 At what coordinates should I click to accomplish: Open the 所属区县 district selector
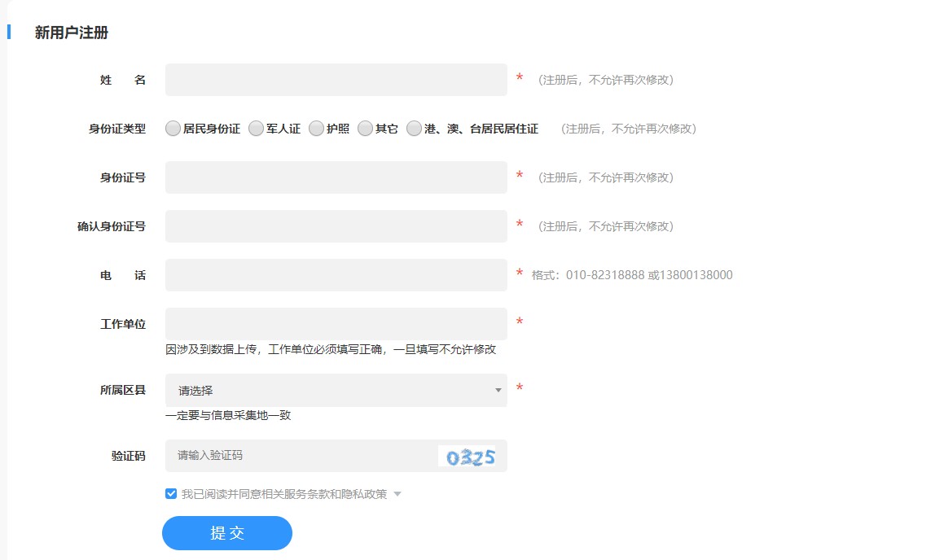tap(336, 391)
